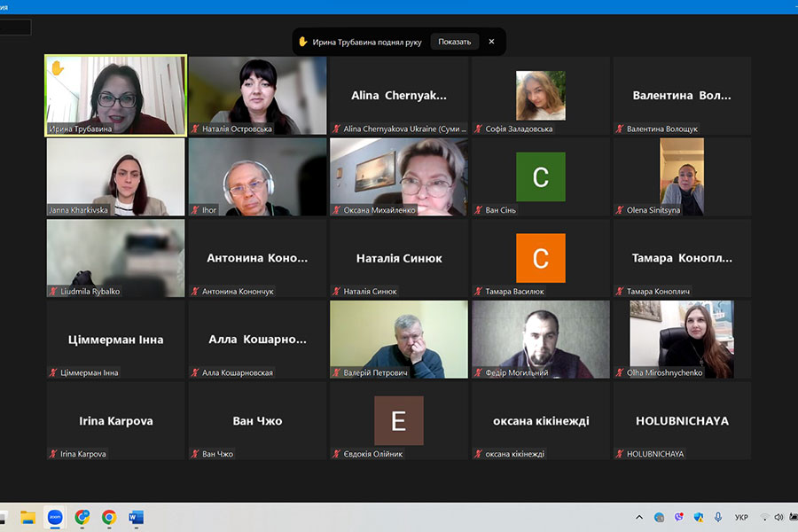Click the muted mic icon beside Федір Могильний
Screen dimensions: 798x532
(478, 372)
